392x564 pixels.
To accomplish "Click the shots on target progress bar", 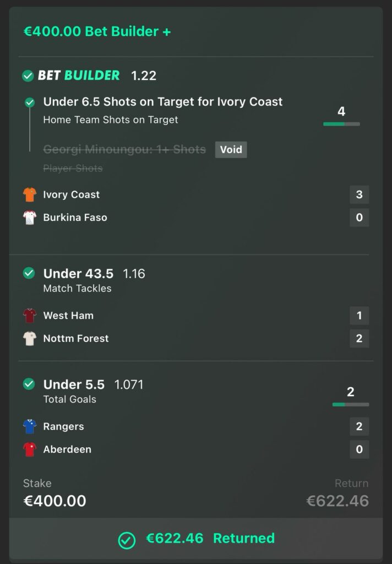I will click(x=341, y=124).
